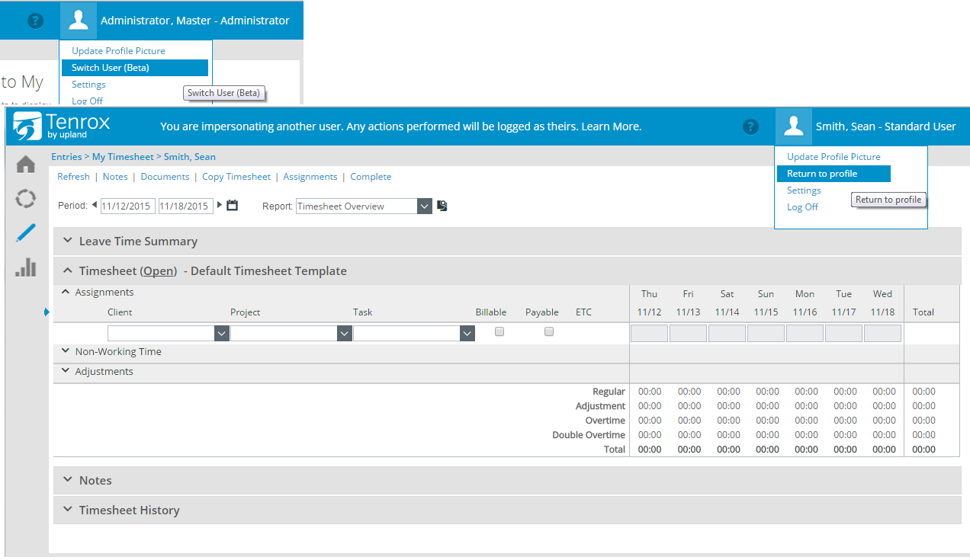Select the pencil Entries icon in the sidebar
Image resolution: width=970 pixels, height=560 pixels.
coord(26,233)
